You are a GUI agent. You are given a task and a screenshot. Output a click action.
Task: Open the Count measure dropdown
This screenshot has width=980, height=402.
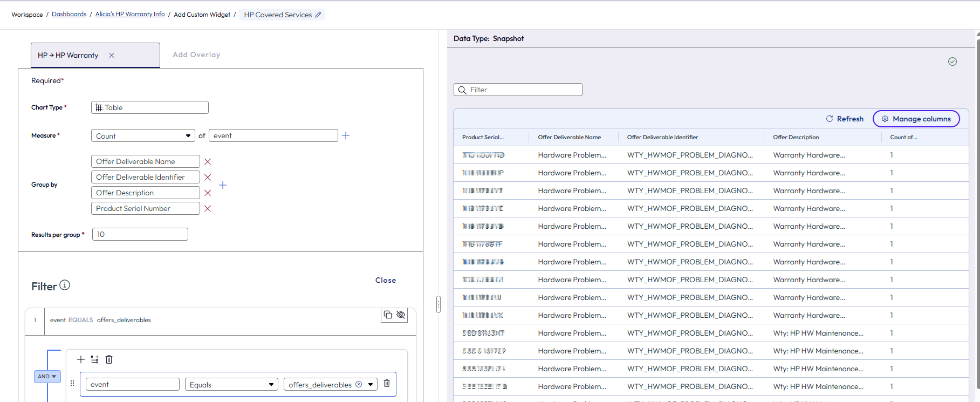point(143,135)
